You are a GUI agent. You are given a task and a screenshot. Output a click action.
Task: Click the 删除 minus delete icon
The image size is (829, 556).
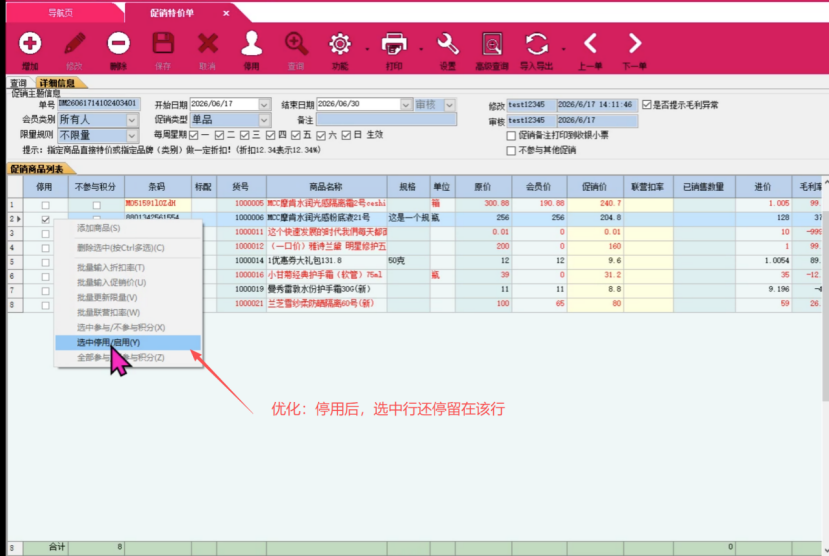118,43
